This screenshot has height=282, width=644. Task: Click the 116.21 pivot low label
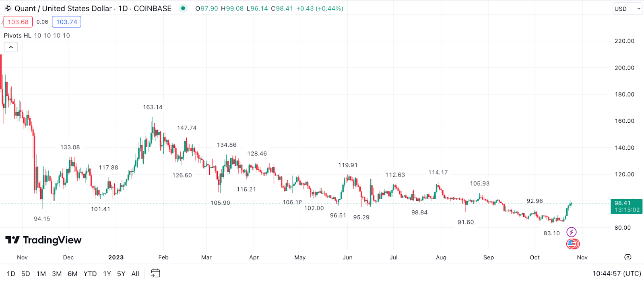click(246, 189)
